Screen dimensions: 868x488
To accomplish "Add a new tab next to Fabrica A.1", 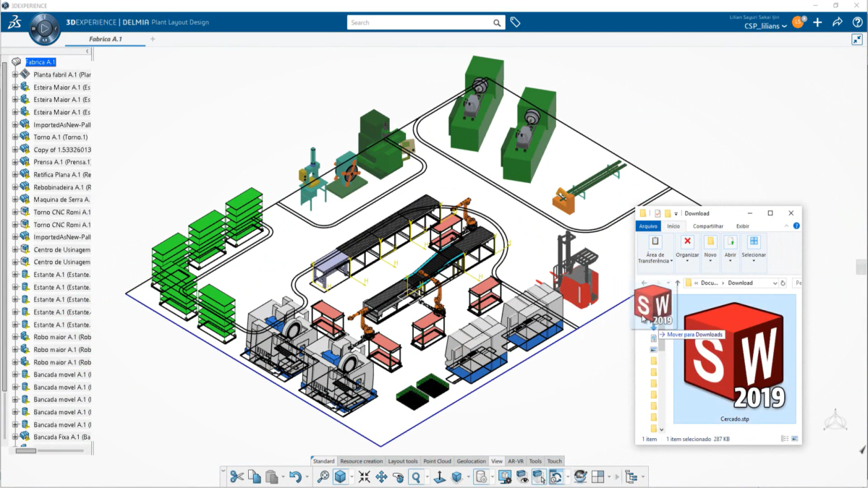I will (153, 39).
